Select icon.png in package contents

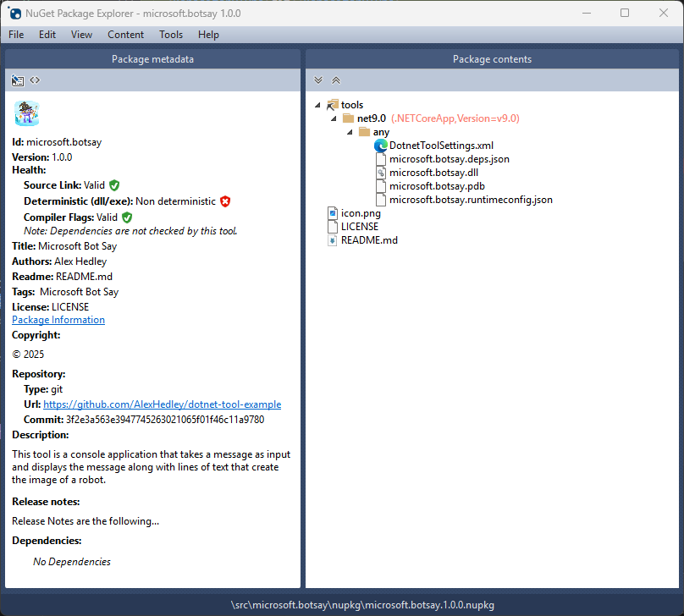click(361, 213)
